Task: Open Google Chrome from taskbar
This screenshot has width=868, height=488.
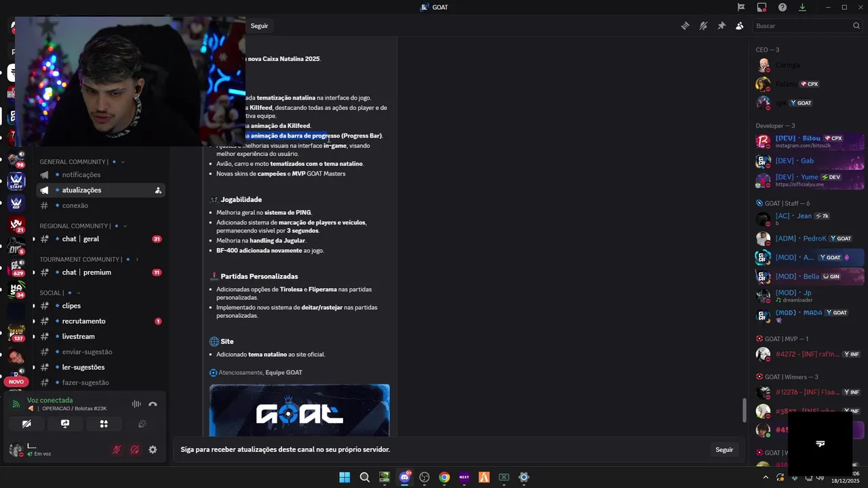Action: [x=444, y=477]
